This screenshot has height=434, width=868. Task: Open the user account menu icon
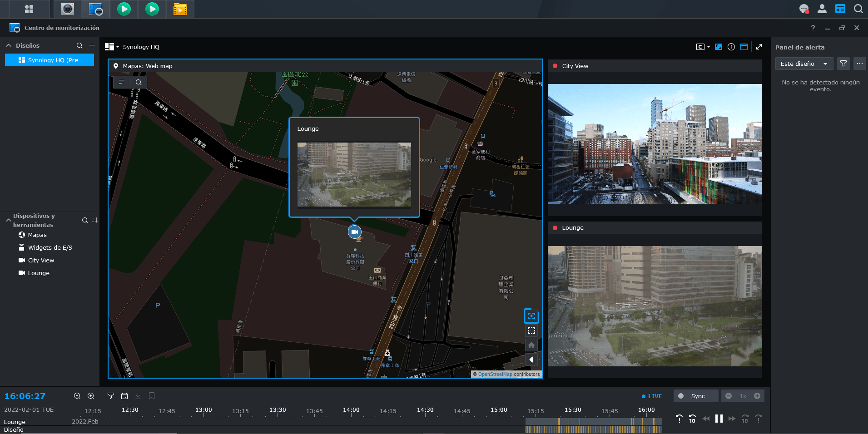[x=822, y=9]
